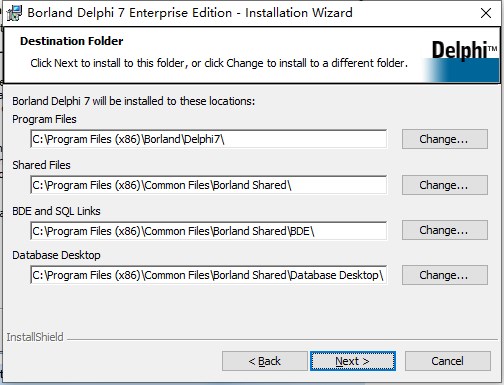The height and width of the screenshot is (385, 504).
Task: Click the Database Desktop label
Action: tap(56, 255)
